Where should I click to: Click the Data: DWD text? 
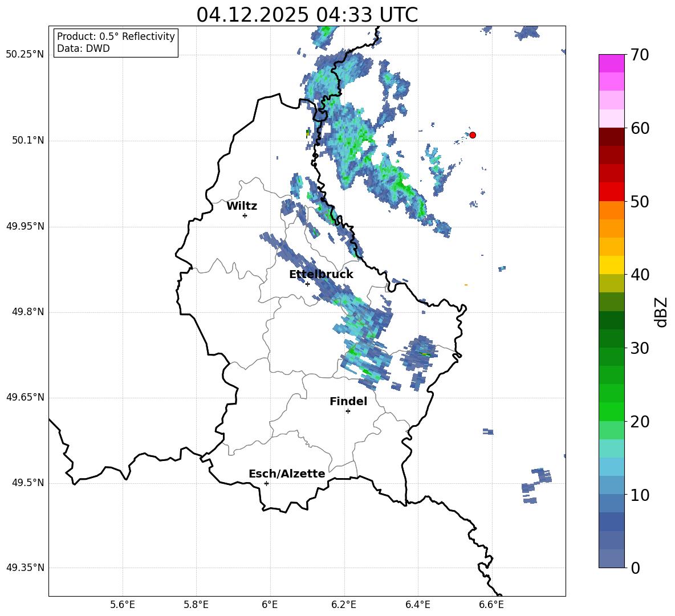(83, 48)
